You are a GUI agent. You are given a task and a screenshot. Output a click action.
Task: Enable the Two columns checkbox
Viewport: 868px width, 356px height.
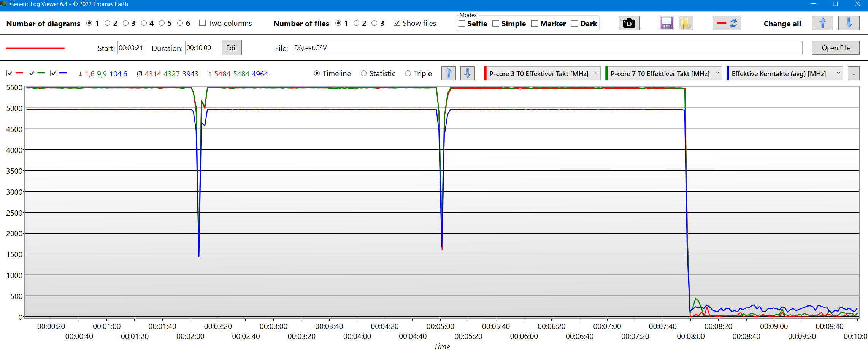203,23
